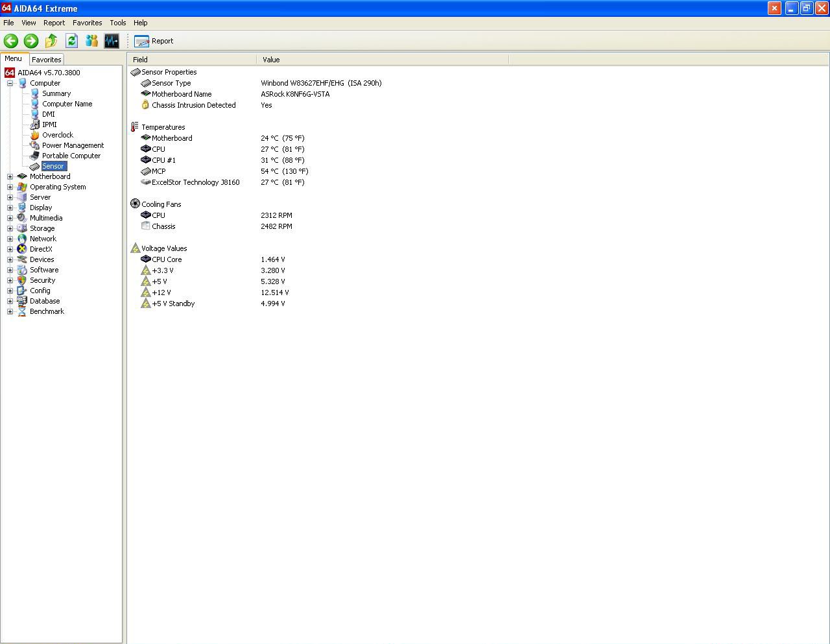Open the View menu
Screen dimensions: 830x644
(29, 23)
